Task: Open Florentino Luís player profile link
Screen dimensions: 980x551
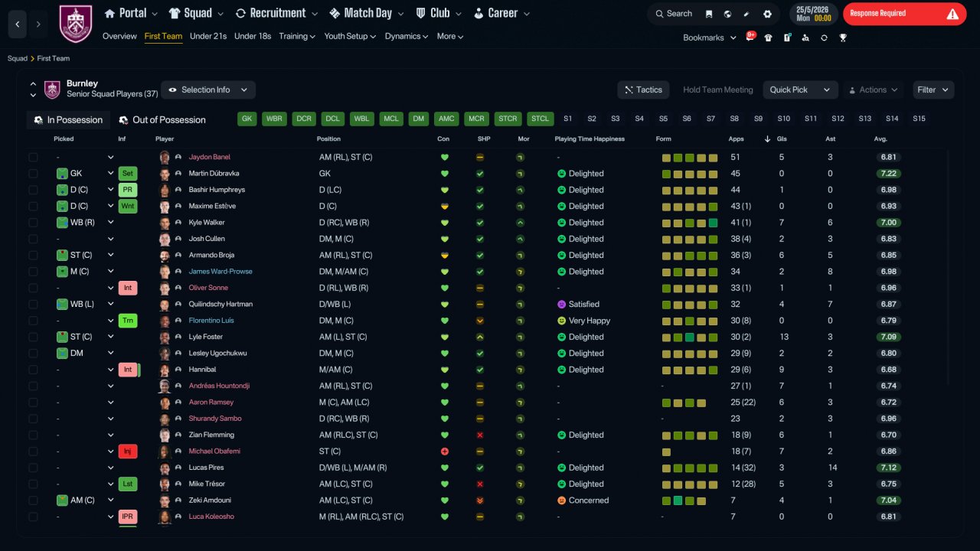Action: (x=212, y=321)
